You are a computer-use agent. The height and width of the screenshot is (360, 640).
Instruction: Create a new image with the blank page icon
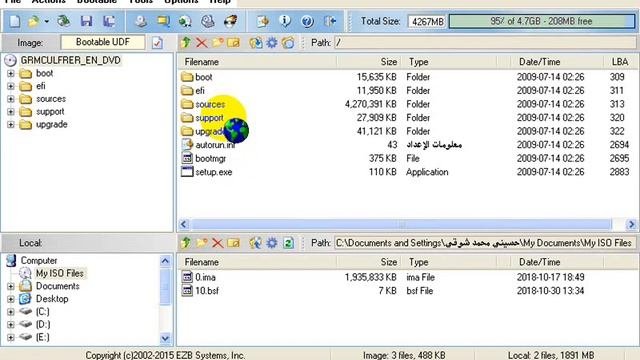[x=14, y=21]
